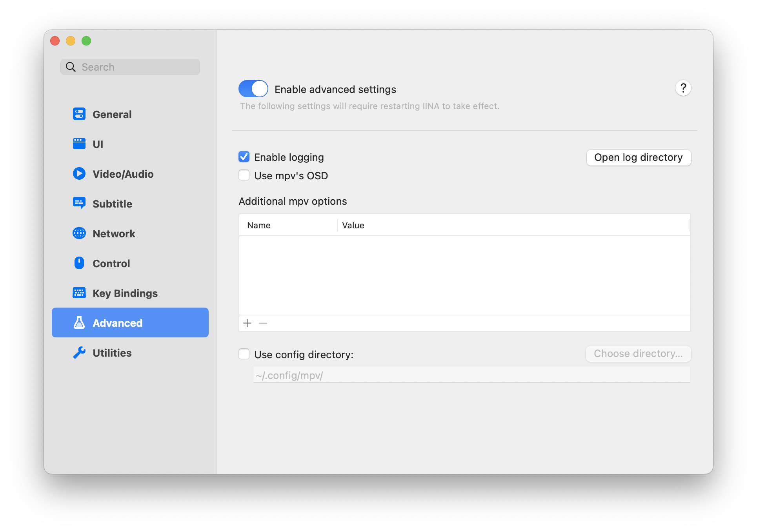The height and width of the screenshot is (532, 757).
Task: Click the Choose directory button
Action: [638, 353]
